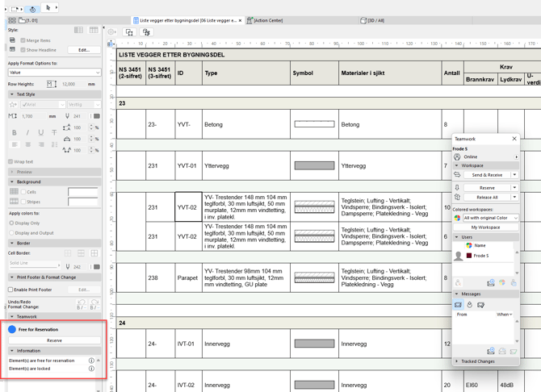Switch to the Action Center tab
Image resolution: width=541 pixels, height=392 pixels.
click(267, 20)
